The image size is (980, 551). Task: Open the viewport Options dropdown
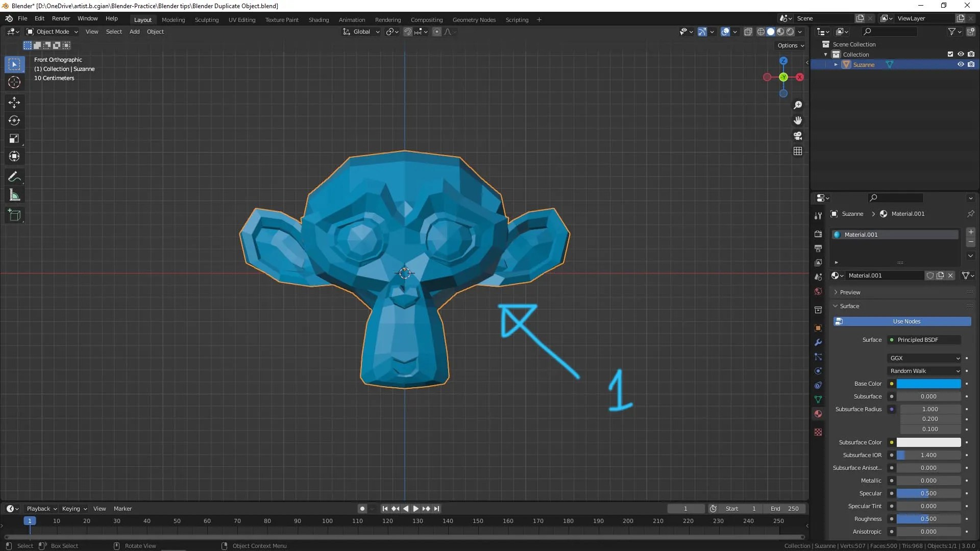point(790,45)
